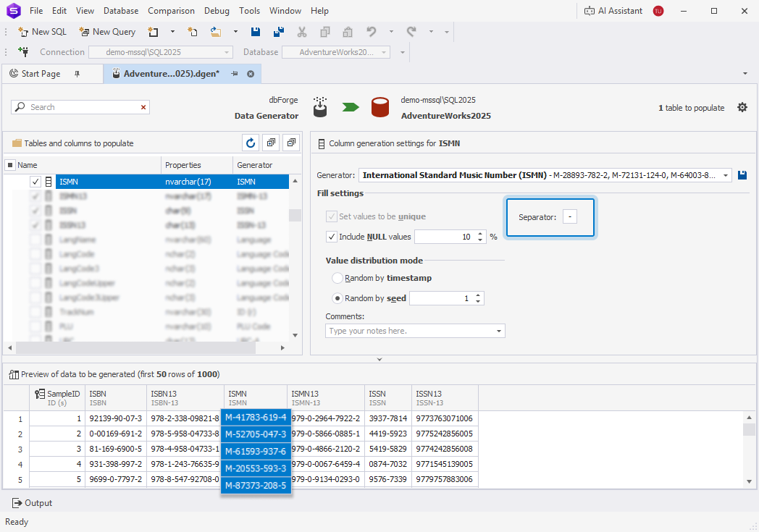Select Random by timestamp option
This screenshot has height=532, width=759.
pyautogui.click(x=337, y=278)
